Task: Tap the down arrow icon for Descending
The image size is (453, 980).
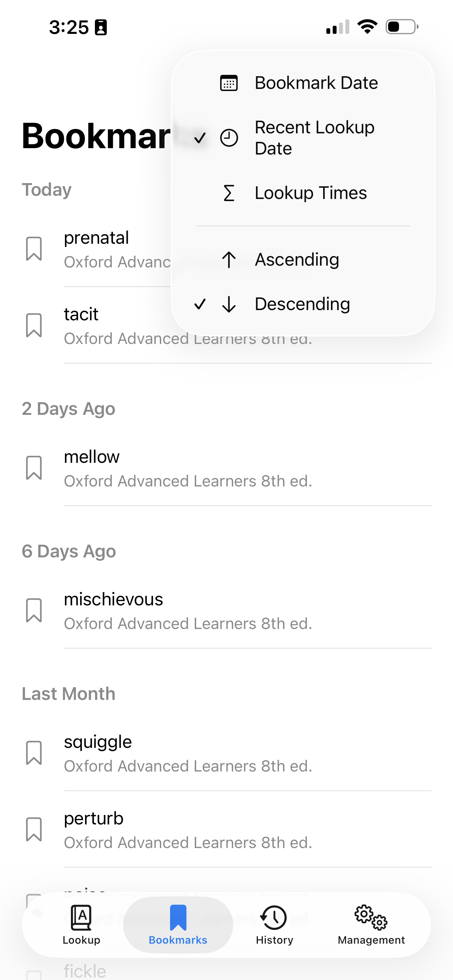Action: pos(229,304)
